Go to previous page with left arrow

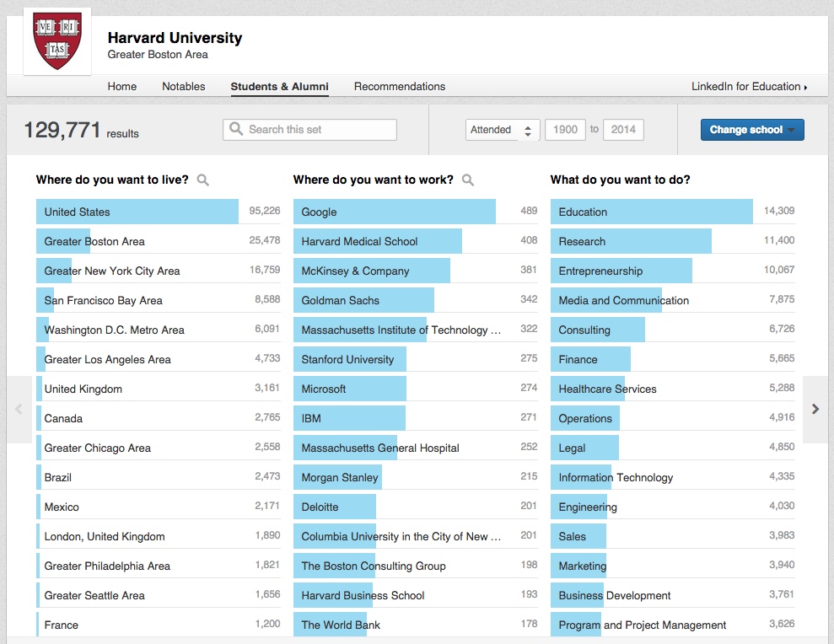click(19, 410)
